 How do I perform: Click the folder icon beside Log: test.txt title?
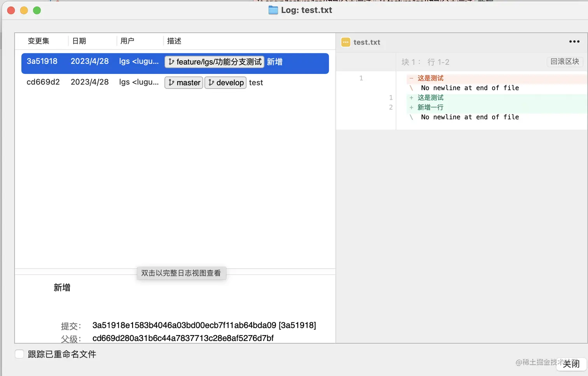[x=273, y=10]
